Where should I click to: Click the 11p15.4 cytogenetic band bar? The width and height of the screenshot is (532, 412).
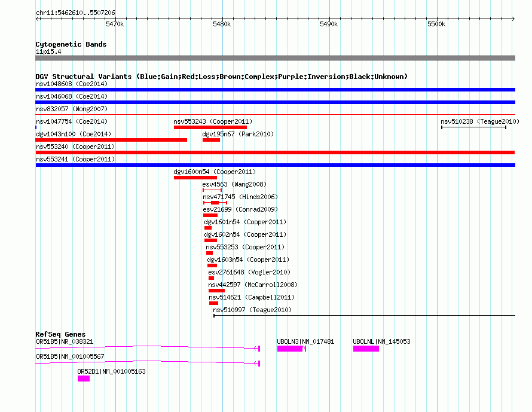coord(275,58)
